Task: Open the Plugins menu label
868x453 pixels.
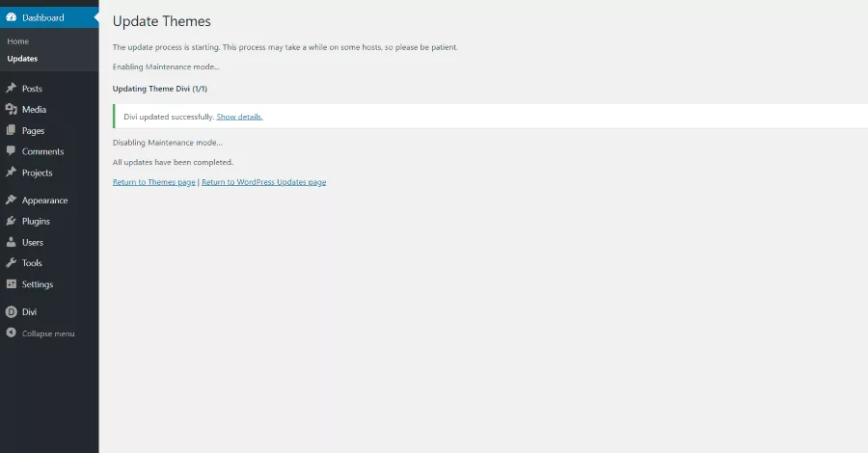Action: pyautogui.click(x=36, y=222)
